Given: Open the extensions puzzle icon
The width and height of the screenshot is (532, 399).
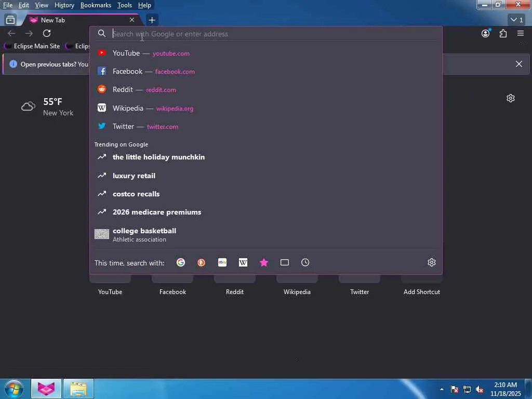Looking at the screenshot, I should pyautogui.click(x=503, y=33).
